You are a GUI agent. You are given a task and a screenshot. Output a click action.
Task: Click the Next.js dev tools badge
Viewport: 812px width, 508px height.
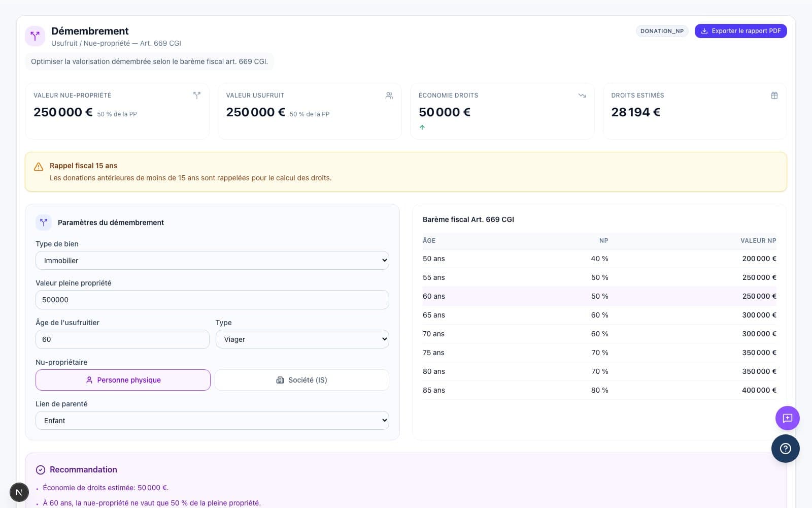(x=19, y=492)
